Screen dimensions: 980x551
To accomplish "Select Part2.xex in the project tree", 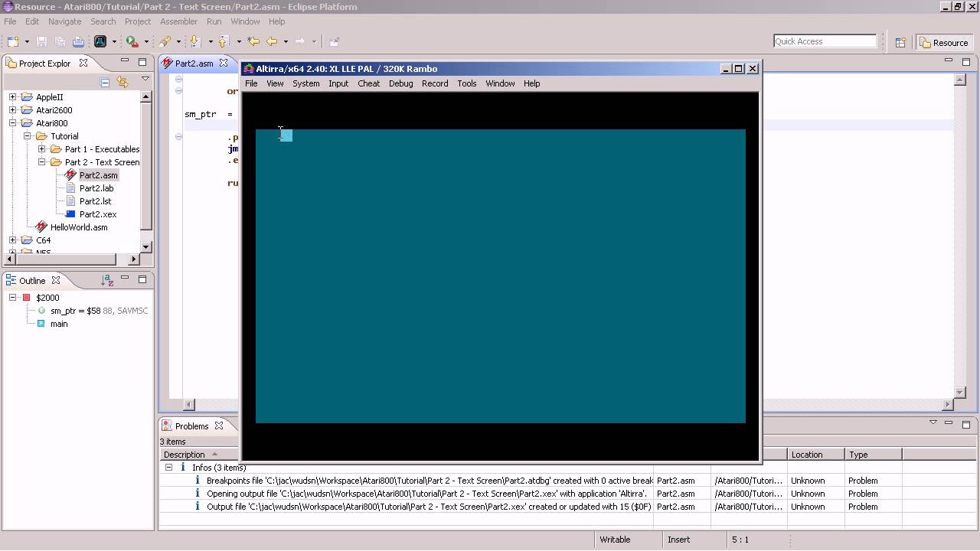I will pyautogui.click(x=97, y=214).
